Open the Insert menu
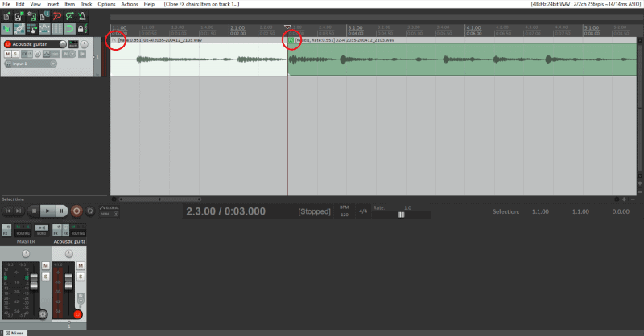Viewport: 644px width, 336px height. pos(52,4)
